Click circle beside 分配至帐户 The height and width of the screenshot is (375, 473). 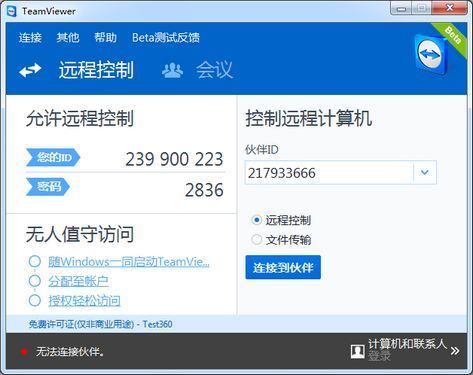tap(35, 281)
